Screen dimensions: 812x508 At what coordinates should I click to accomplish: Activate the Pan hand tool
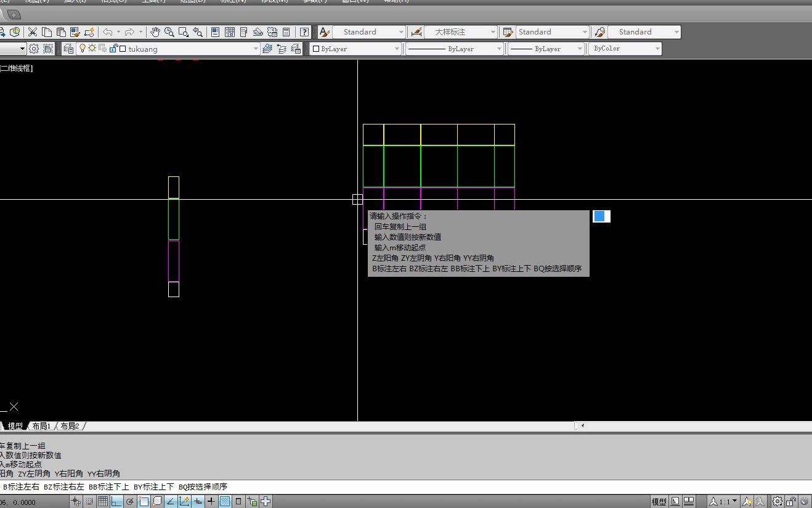tap(155, 32)
